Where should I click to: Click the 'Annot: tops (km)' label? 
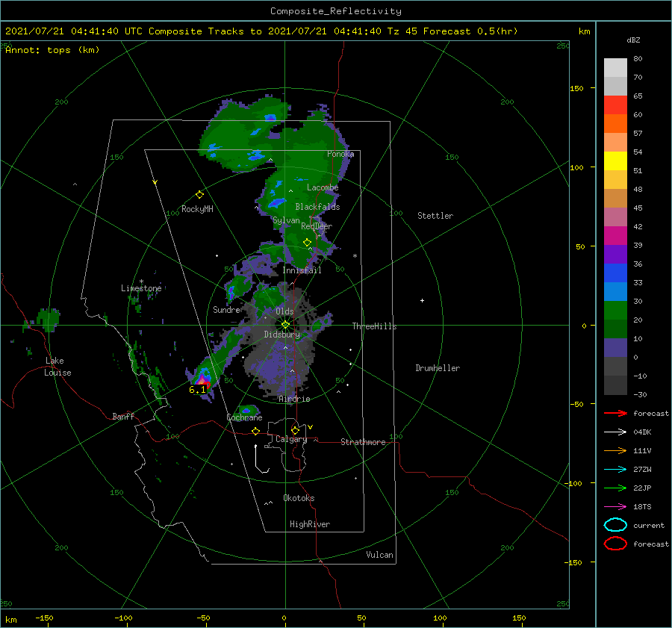(x=52, y=50)
